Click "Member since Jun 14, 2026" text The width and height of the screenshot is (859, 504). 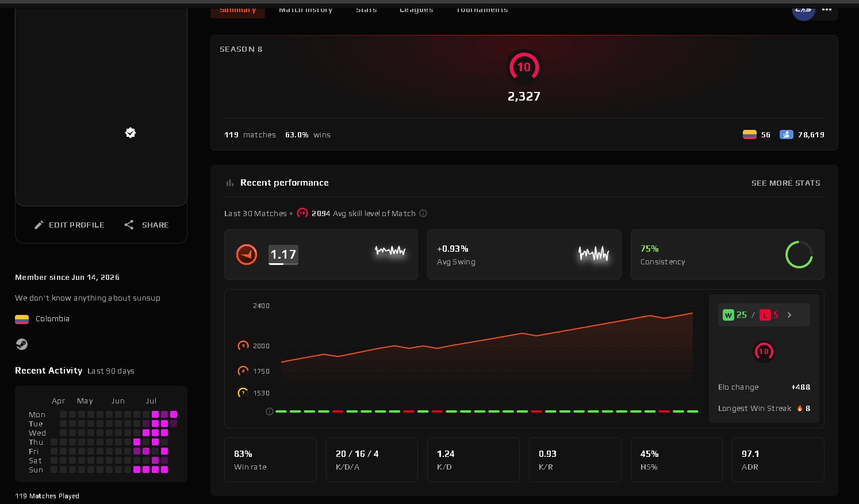coord(67,278)
